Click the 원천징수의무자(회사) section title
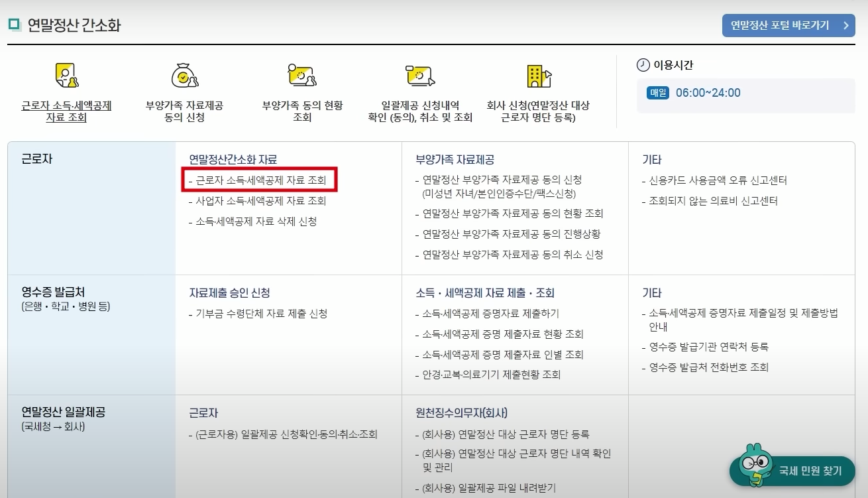This screenshot has height=498, width=868. pyautogui.click(x=461, y=413)
